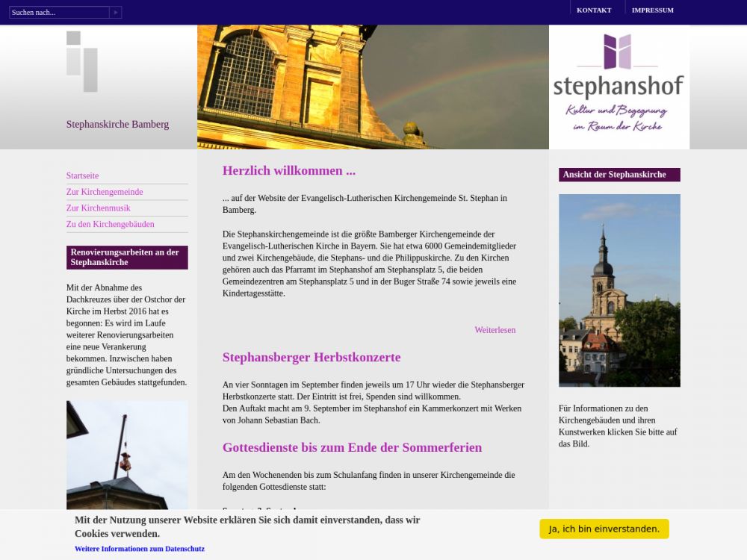The width and height of the screenshot is (747, 560).
Task: Click the search submit arrow button
Action: pos(115,13)
